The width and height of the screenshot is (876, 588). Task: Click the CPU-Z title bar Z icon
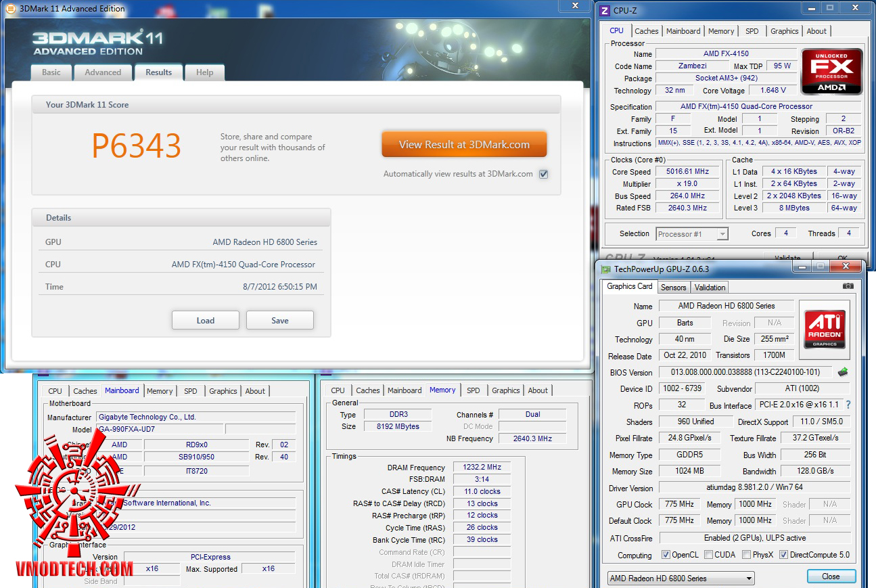605,10
